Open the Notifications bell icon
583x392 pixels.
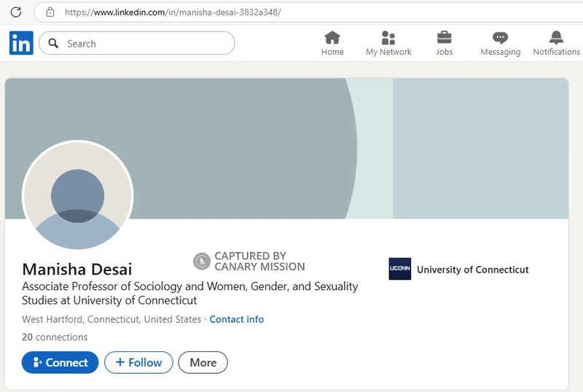point(556,38)
